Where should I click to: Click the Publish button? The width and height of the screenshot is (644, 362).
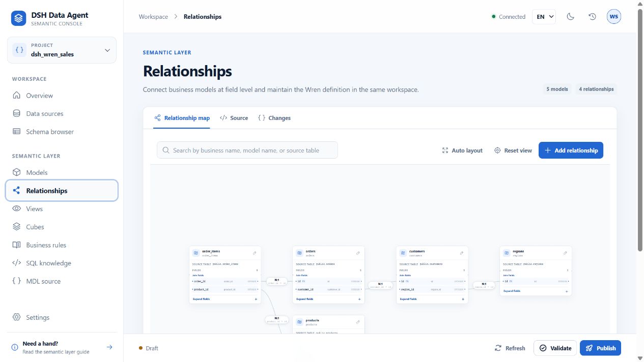coord(600,348)
